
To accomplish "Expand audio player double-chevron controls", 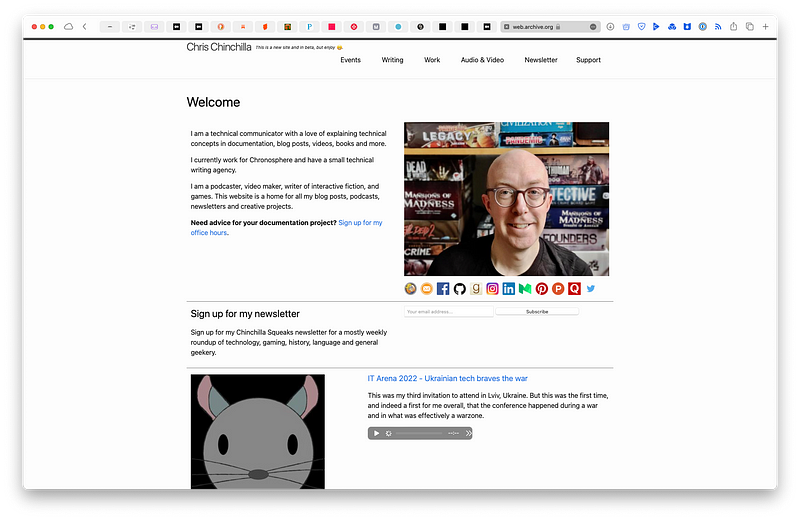I will (x=468, y=433).
